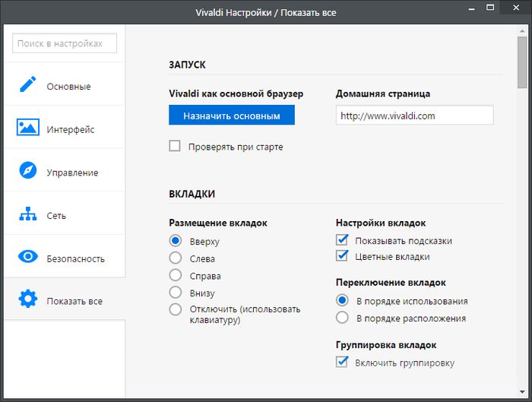Click the picture icon for Интерфейс
532x402 pixels.
coord(28,128)
